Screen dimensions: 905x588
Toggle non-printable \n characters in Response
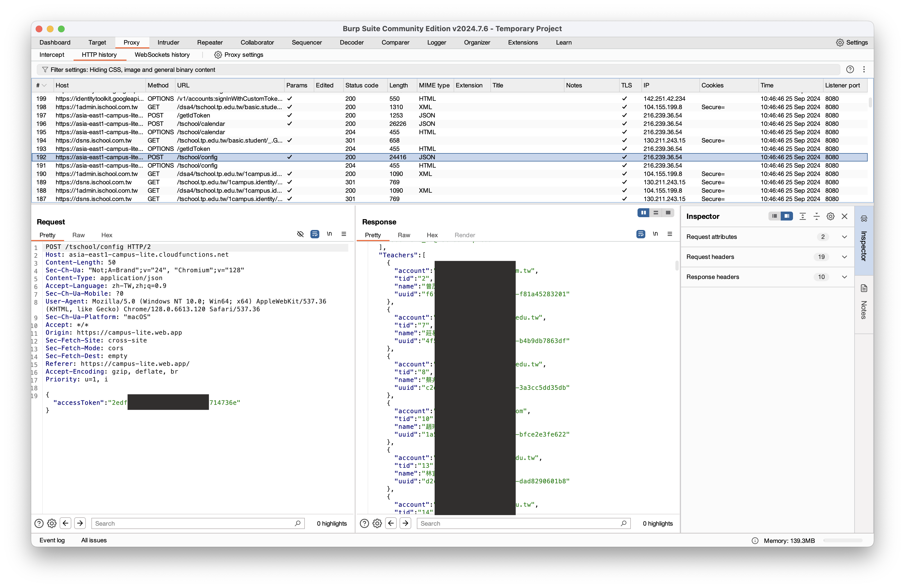tap(655, 234)
